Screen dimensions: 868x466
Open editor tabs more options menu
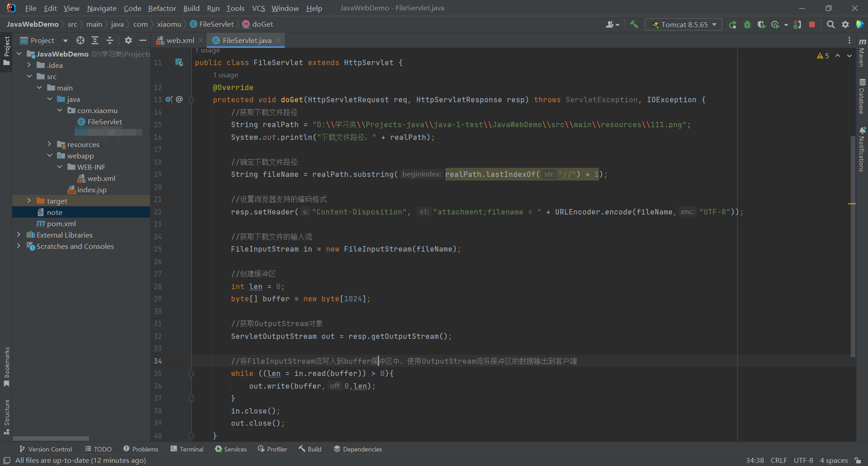coord(849,40)
